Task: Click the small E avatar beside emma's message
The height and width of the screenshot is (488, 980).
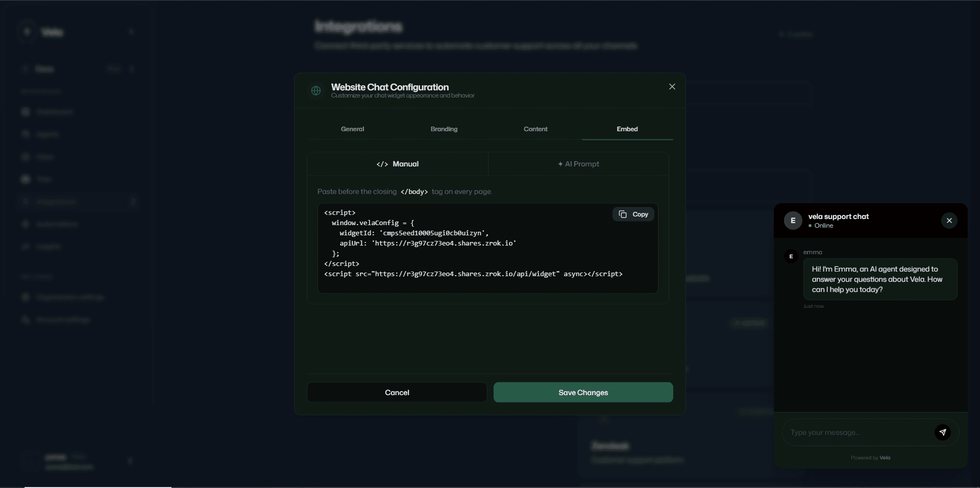Action: [x=791, y=256]
